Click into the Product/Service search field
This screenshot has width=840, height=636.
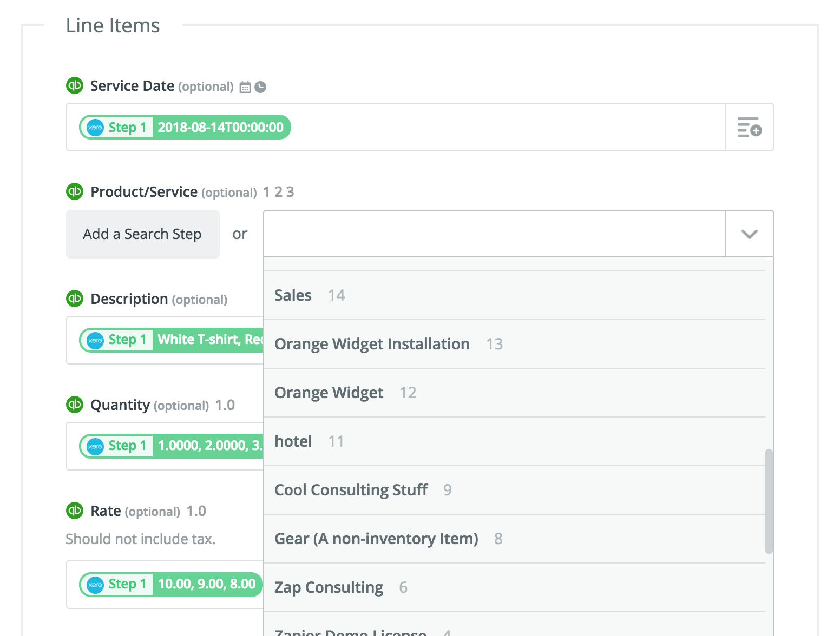494,234
